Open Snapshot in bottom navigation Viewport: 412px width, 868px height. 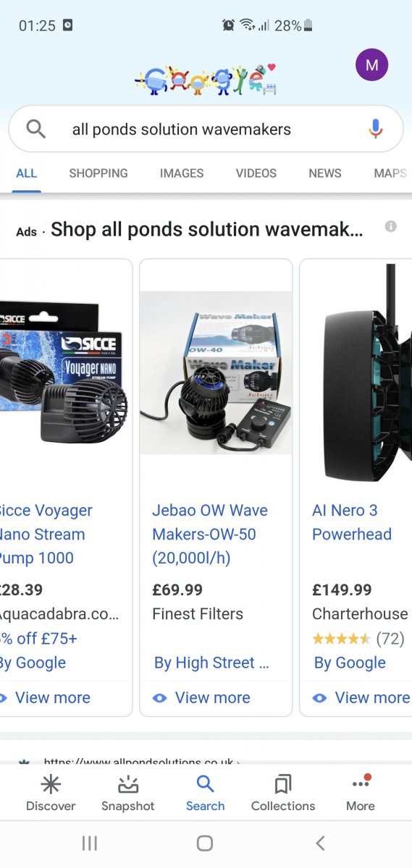tap(127, 793)
